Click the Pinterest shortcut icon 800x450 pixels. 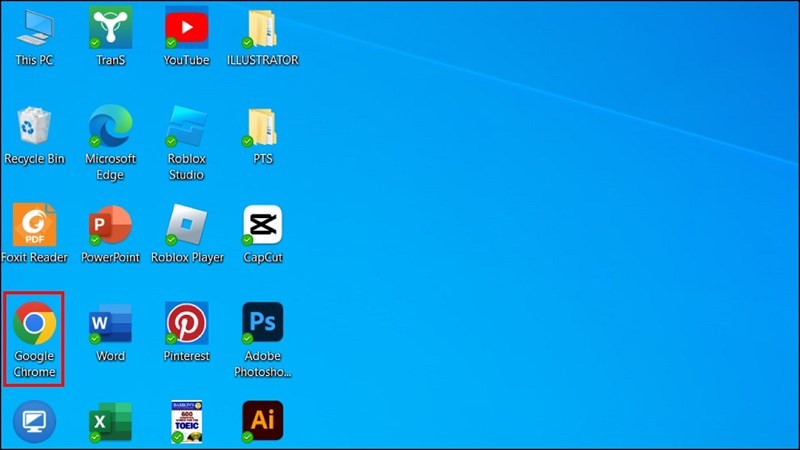coord(186,323)
